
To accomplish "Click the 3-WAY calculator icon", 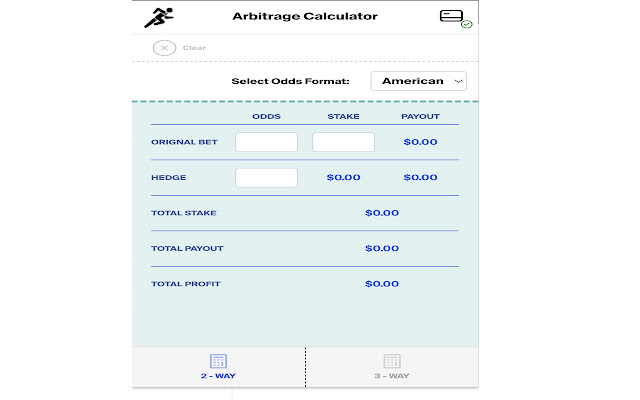I will pos(392,361).
